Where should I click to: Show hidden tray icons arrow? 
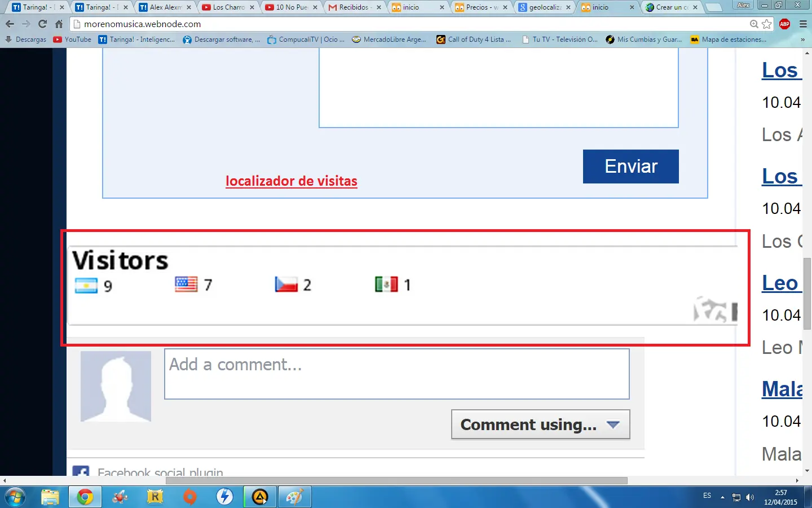pyautogui.click(x=722, y=497)
